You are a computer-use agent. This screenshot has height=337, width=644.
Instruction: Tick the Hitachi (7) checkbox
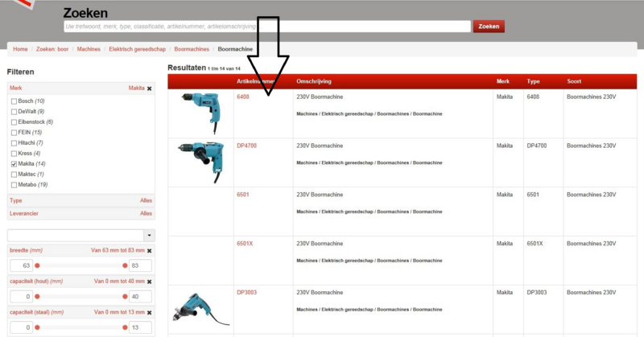[x=14, y=143]
